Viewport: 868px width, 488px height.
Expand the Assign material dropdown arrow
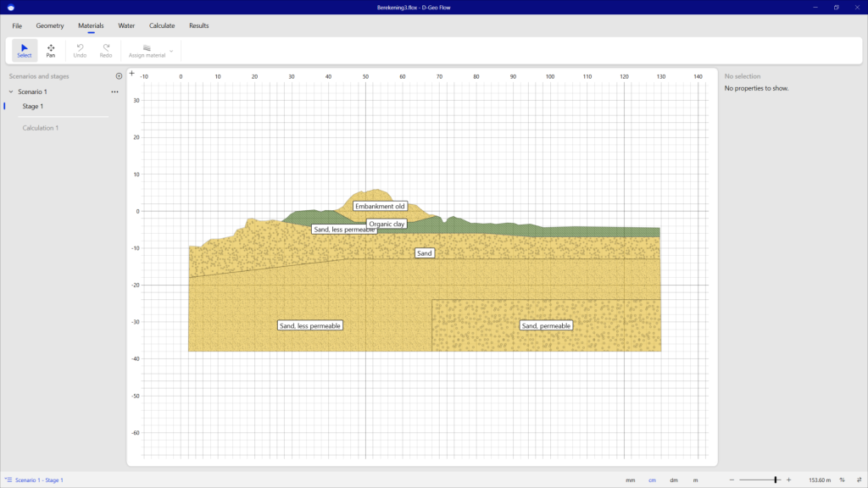click(x=171, y=51)
